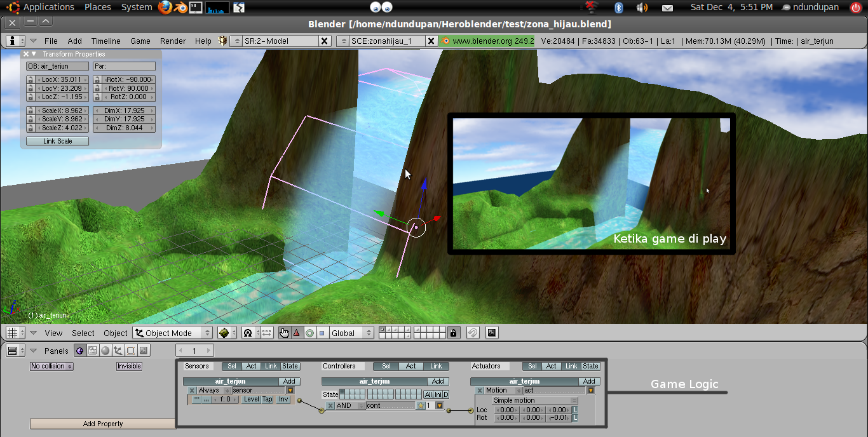The width and height of the screenshot is (868, 437).
Task: Open the Simple motion dropdown
Action: tap(535, 401)
